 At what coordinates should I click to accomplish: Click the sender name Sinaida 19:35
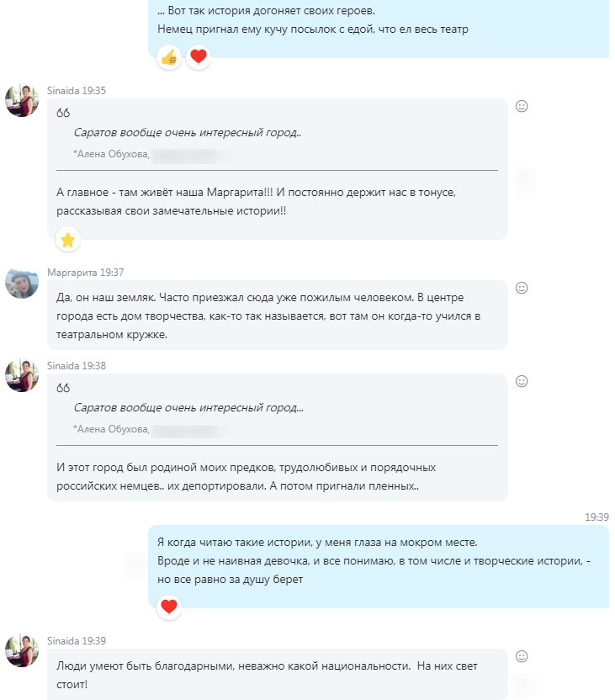77,91
